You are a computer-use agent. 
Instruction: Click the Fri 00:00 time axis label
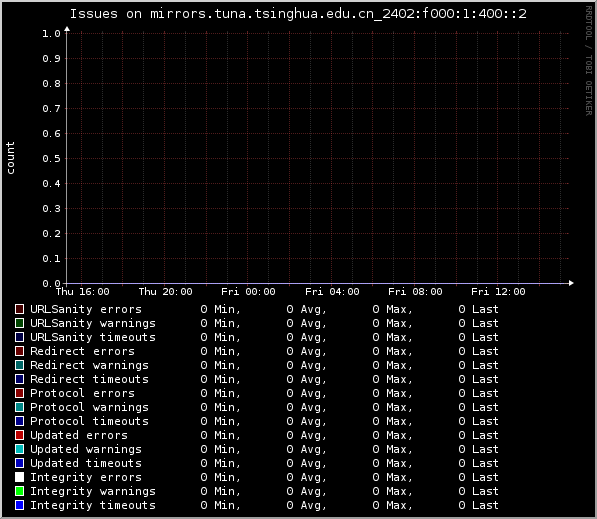pos(248,292)
